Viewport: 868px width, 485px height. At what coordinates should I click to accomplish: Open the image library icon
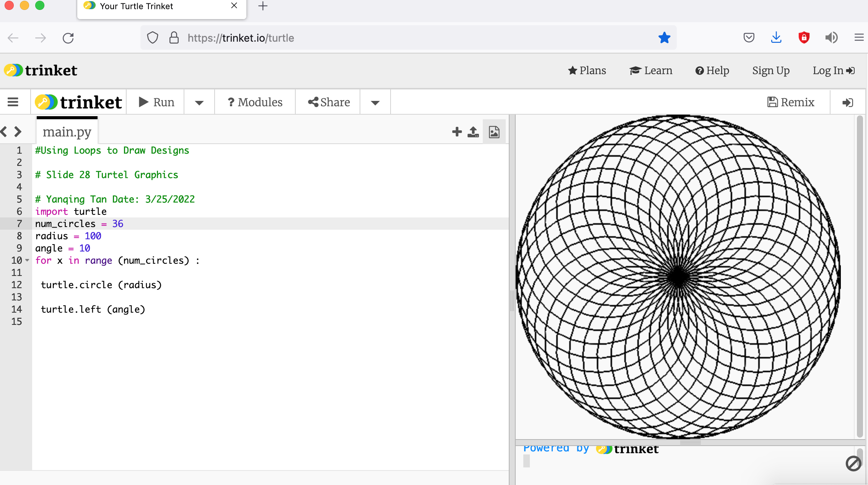pyautogui.click(x=494, y=132)
